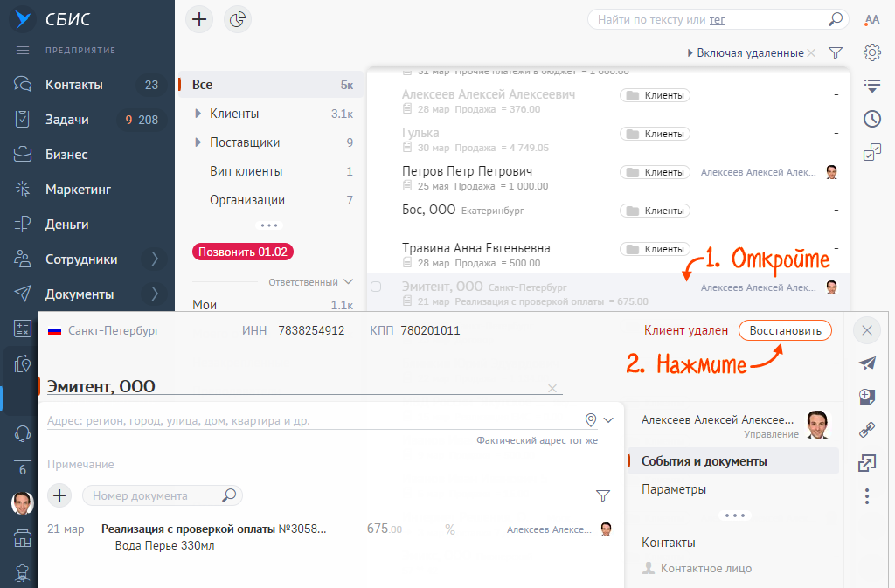Expand the Клиенты folder
Viewport: 895px width, 588px height.
coord(198,114)
